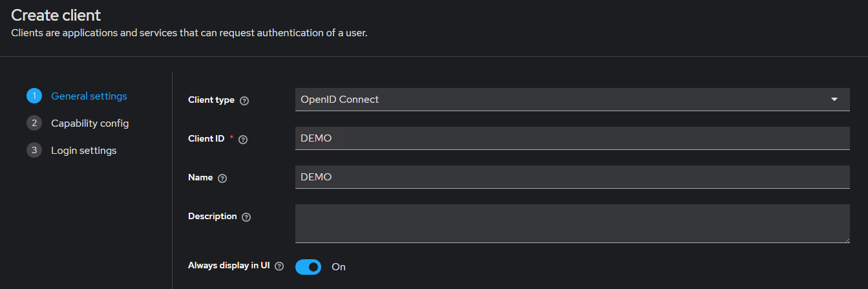Show help for the Description field
The height and width of the screenshot is (289, 868).
pos(246,217)
